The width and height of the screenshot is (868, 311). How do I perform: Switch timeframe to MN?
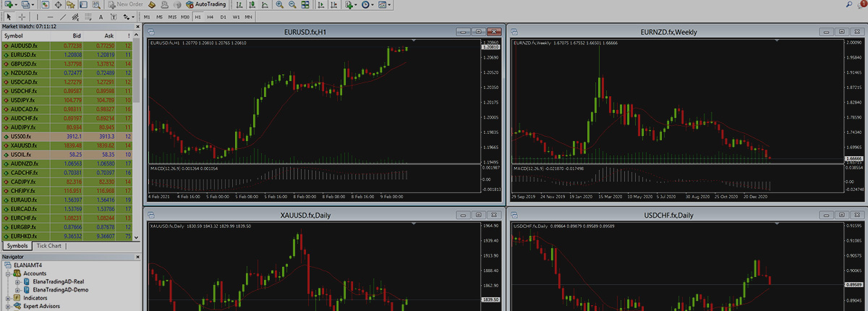248,17
